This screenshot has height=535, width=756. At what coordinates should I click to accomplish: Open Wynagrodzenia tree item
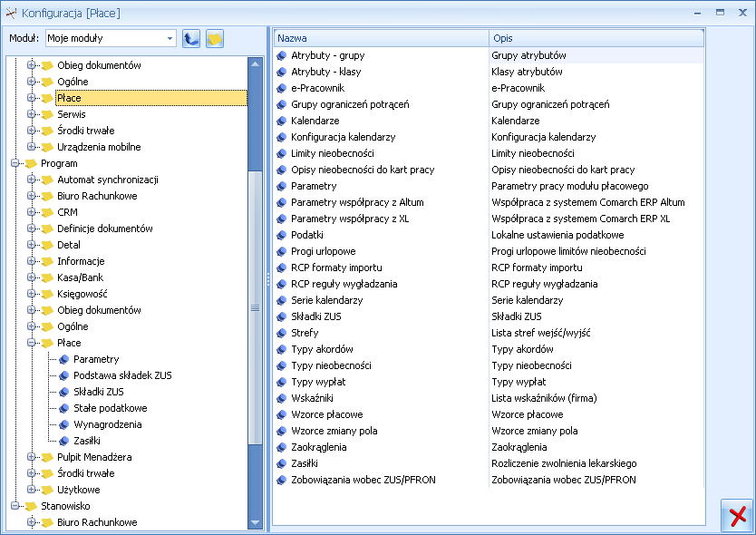pos(108,424)
